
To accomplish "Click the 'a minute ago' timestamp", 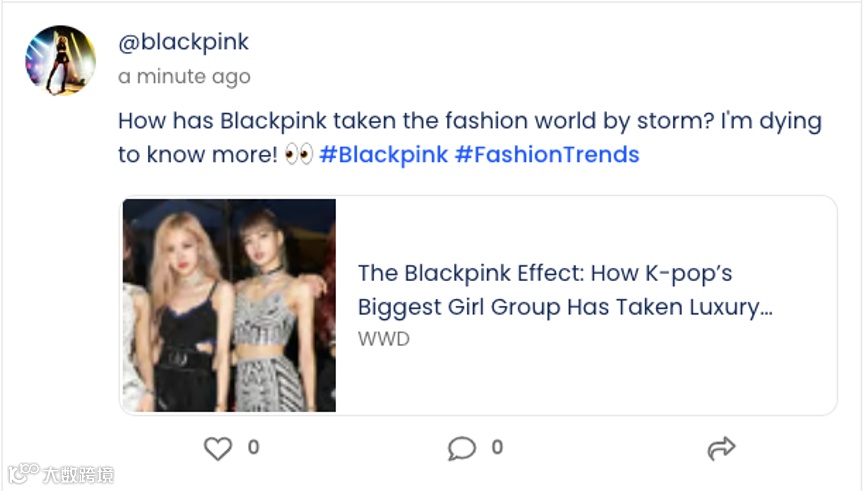I will pos(184,77).
